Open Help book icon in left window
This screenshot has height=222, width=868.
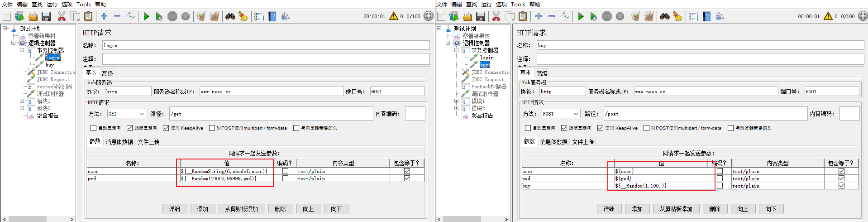pos(272,16)
